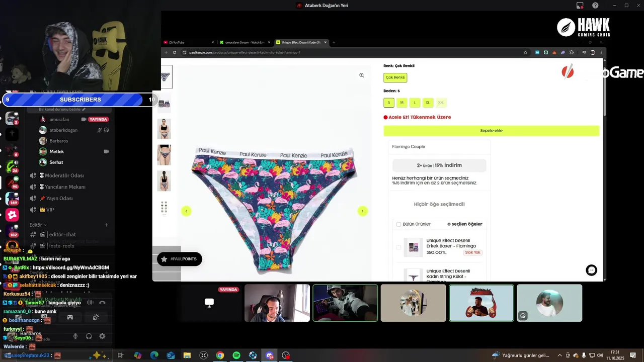Open the #PAULPOINTS rewards widget
644x362 pixels.
click(x=180, y=259)
